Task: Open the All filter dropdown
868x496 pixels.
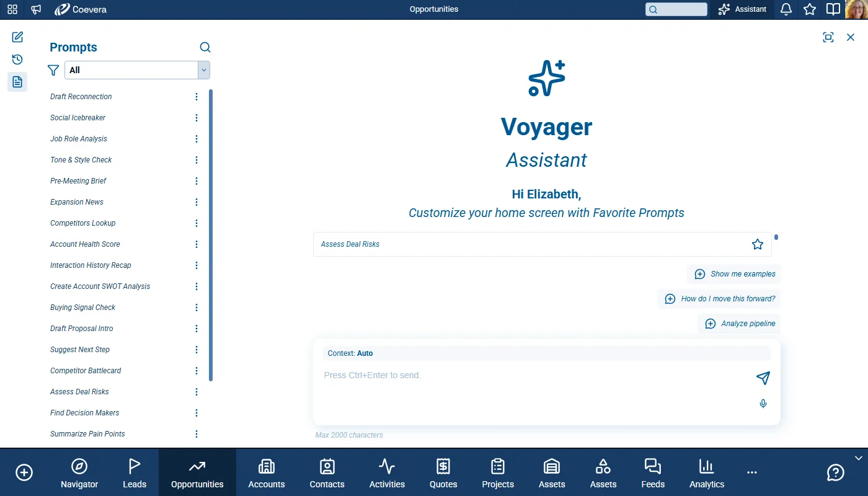Action: click(x=137, y=70)
